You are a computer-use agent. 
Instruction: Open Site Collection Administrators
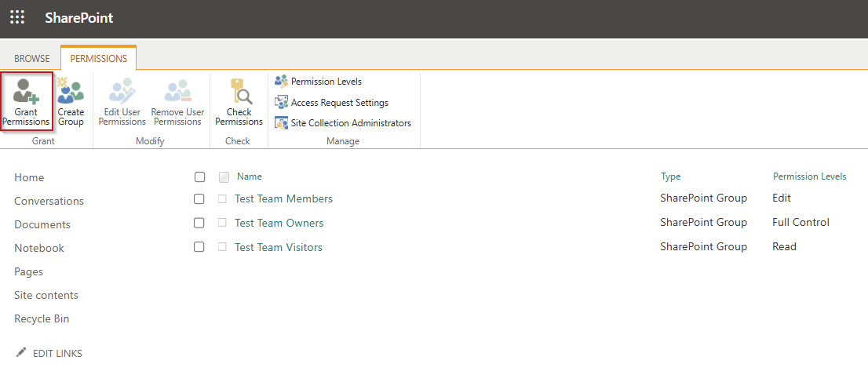pyautogui.click(x=350, y=123)
